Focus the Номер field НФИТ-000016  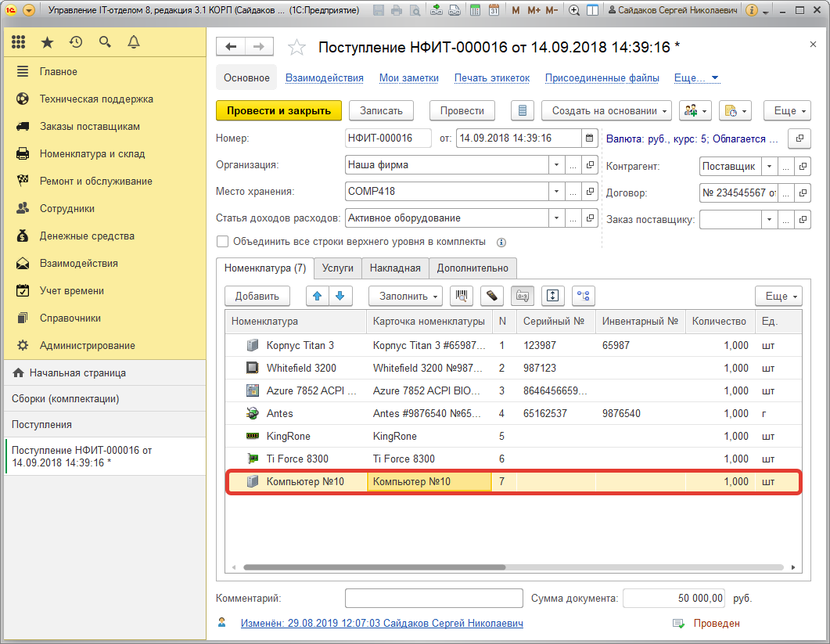388,139
